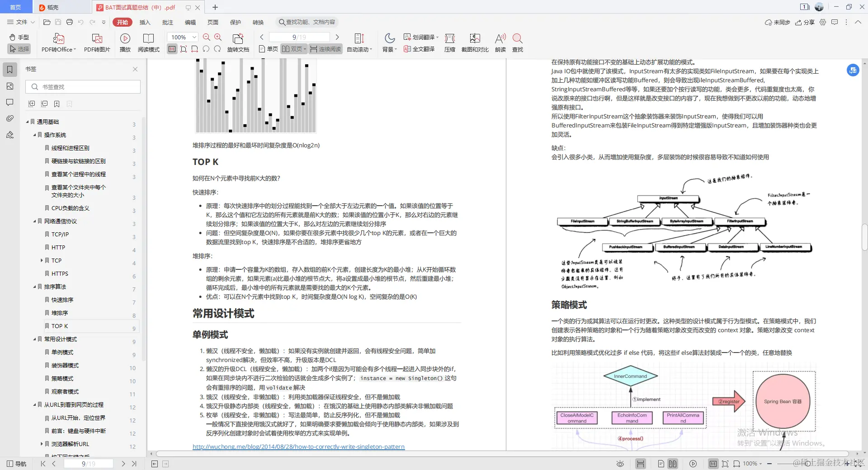This screenshot has width=868, height=470.
Task: Click the 未同步 sync status button
Action: [x=777, y=22]
